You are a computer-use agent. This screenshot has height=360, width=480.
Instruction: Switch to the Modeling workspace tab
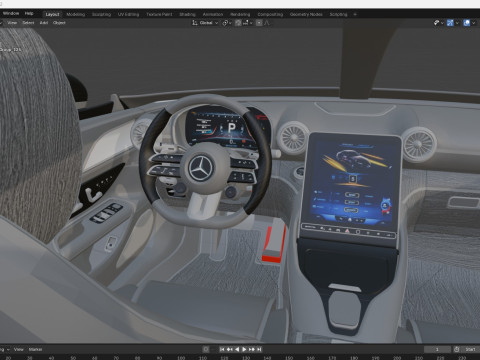76,14
